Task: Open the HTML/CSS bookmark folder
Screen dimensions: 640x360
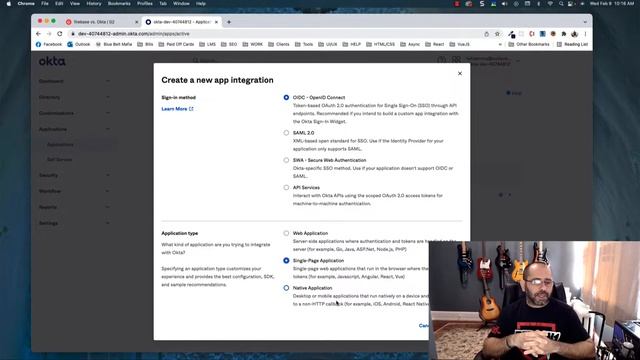Action: pos(380,44)
